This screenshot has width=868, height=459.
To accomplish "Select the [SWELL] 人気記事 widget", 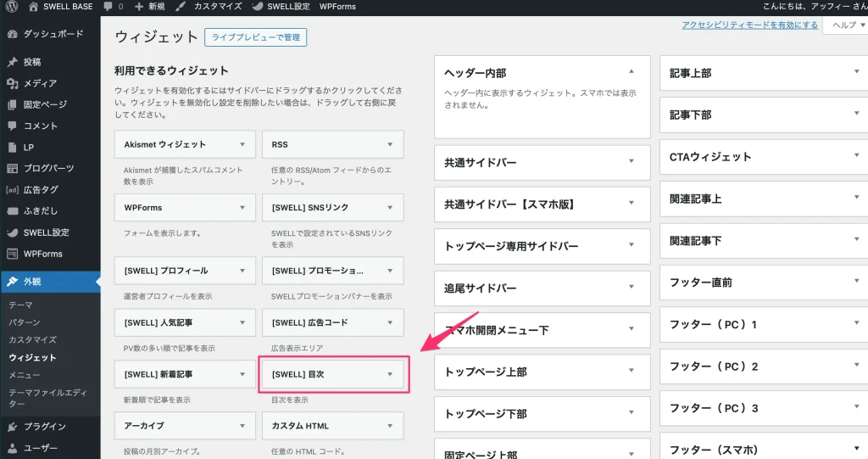I will point(185,322).
